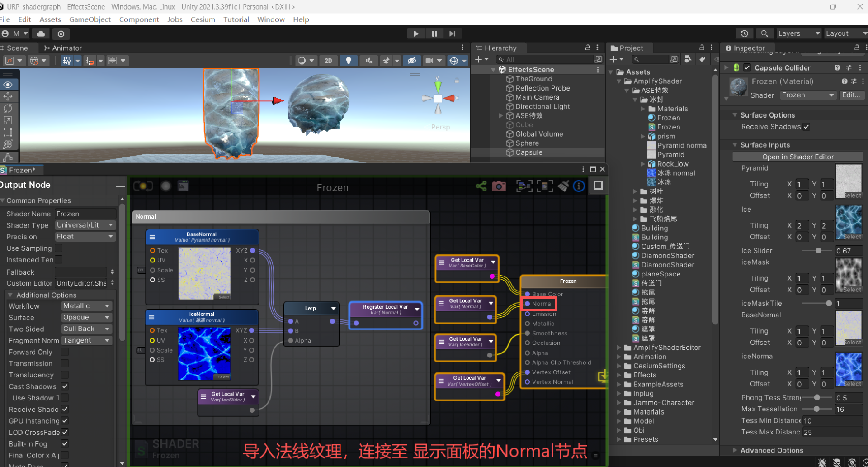This screenshot has width=868, height=467.
Task: Open the Unity cloud services icon
Action: point(41,33)
